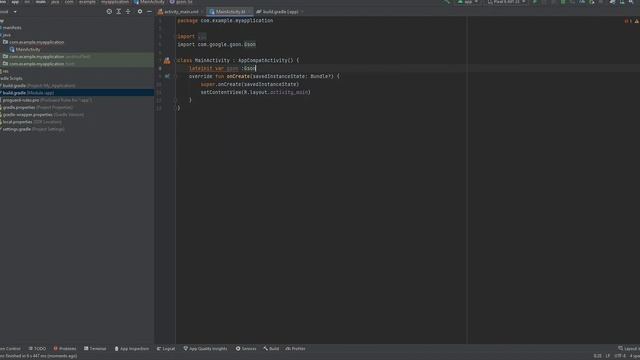Open the app run configuration dropdown

(x=468, y=2)
